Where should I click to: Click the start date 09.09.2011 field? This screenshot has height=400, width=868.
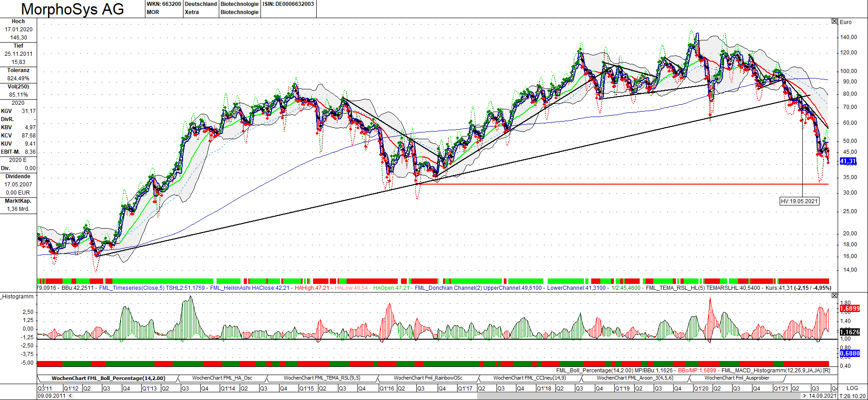coord(52,396)
